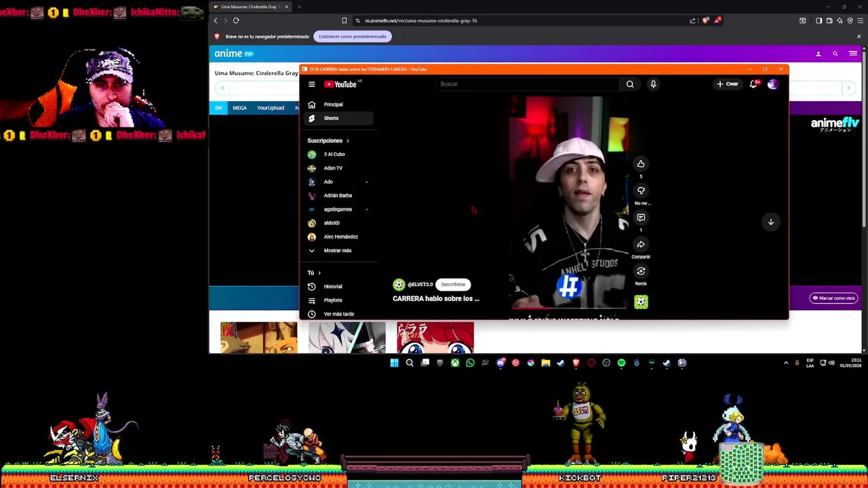
Task: Open the 3 Al Cubo subscription
Action: coord(337,155)
